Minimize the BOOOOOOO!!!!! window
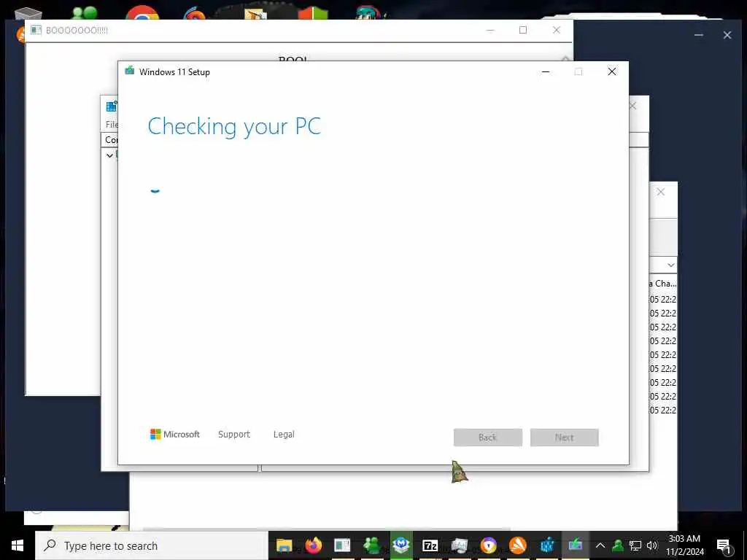The height and width of the screenshot is (560, 747). pyautogui.click(x=490, y=30)
